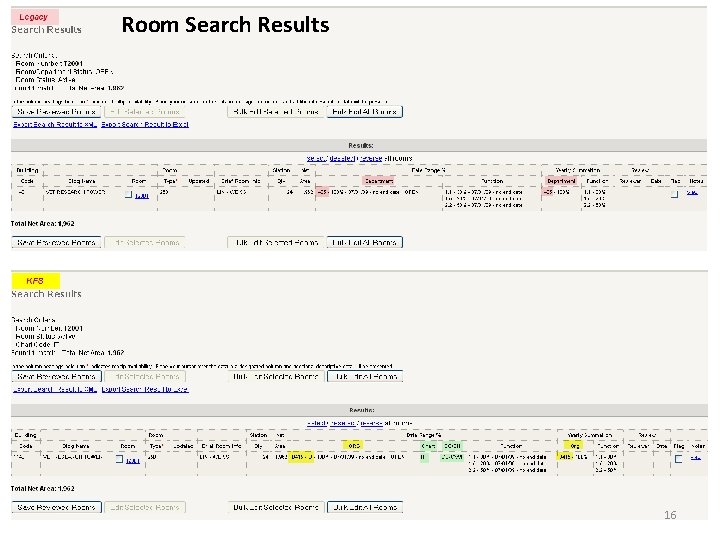Click the yellow KFS label badge
The height and width of the screenshot is (540, 720).
[35, 281]
